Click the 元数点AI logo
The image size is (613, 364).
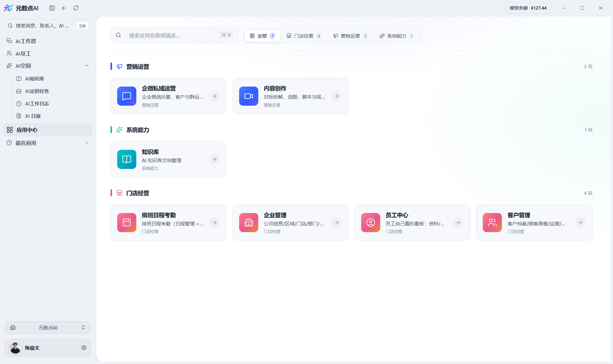pos(21,8)
